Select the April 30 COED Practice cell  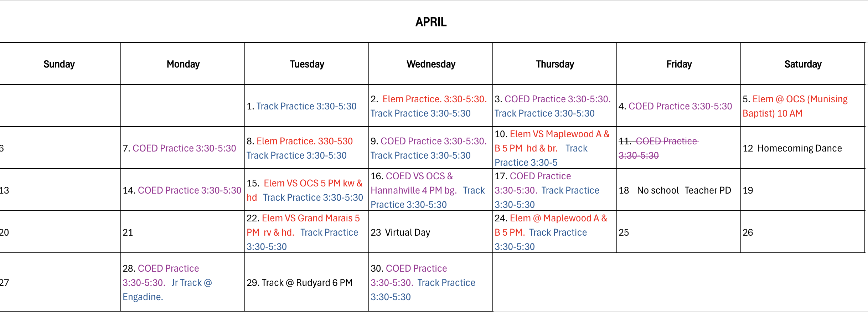(x=431, y=282)
